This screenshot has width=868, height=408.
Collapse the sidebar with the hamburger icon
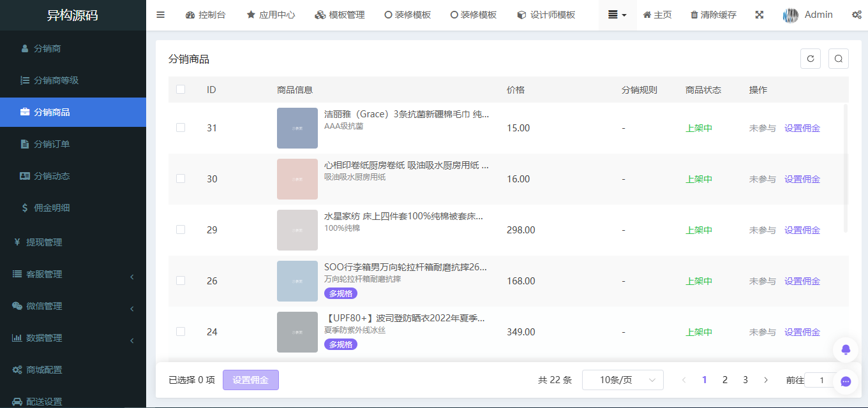[160, 14]
